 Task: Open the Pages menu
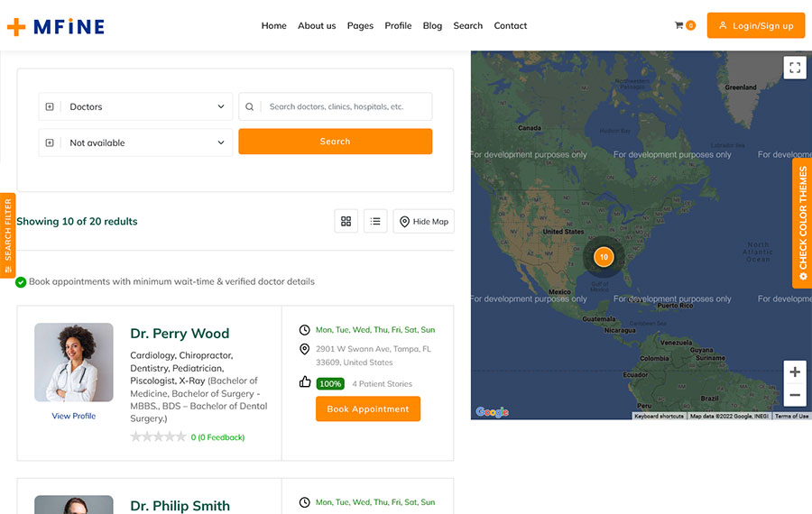click(x=360, y=25)
